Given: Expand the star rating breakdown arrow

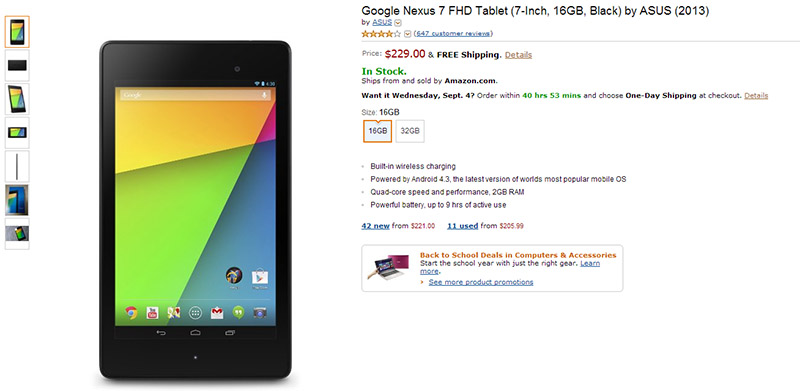Looking at the screenshot, I should (x=407, y=34).
